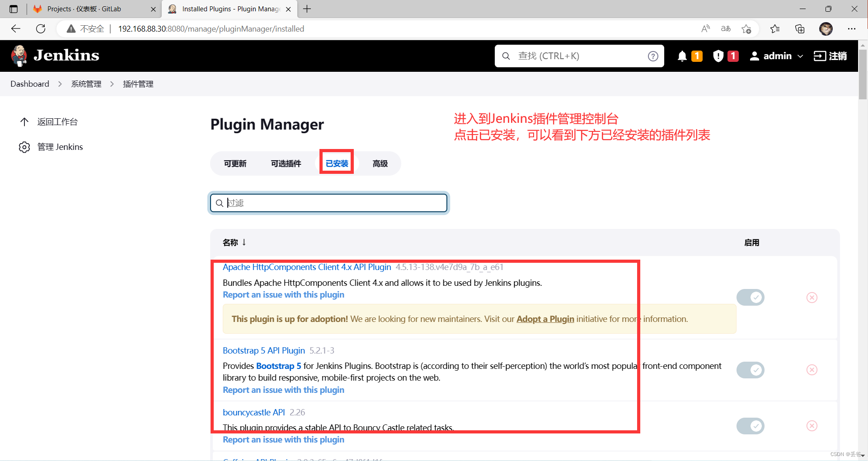
Task: Open the Adopt a Plugin link
Action: [545, 319]
